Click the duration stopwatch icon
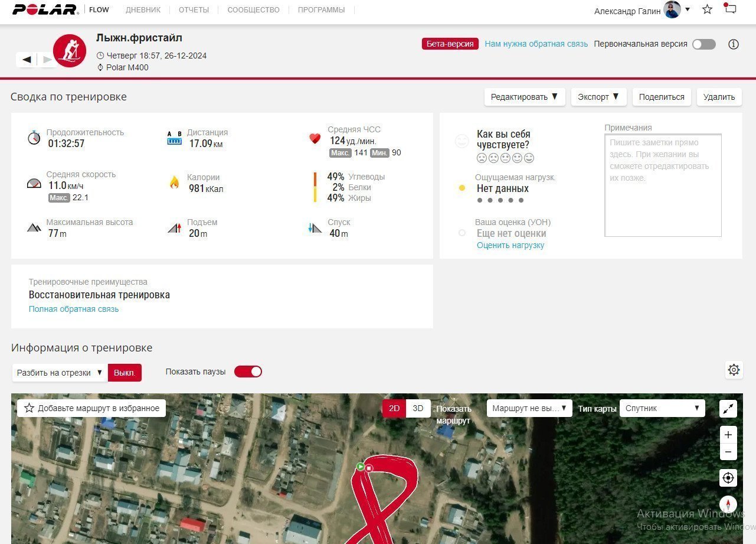756x544 pixels. (x=34, y=138)
